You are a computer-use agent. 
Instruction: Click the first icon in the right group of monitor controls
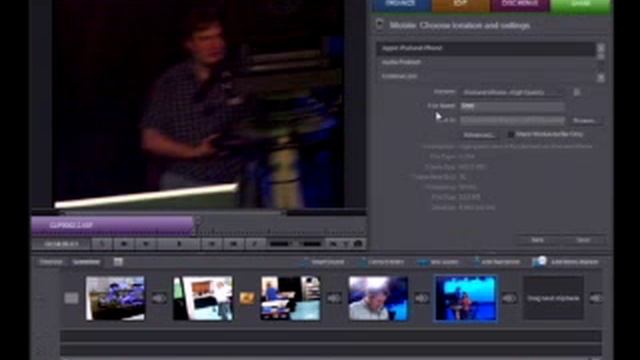(x=333, y=244)
